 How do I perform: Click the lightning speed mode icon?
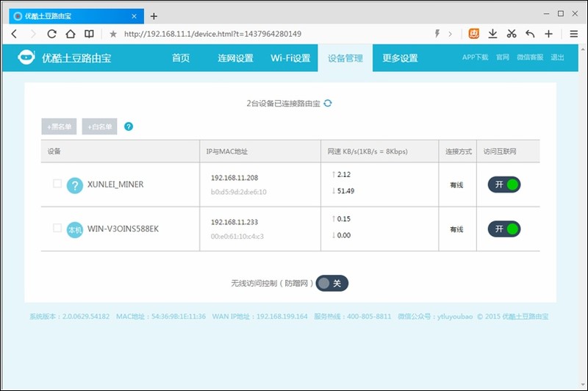pyautogui.click(x=437, y=34)
